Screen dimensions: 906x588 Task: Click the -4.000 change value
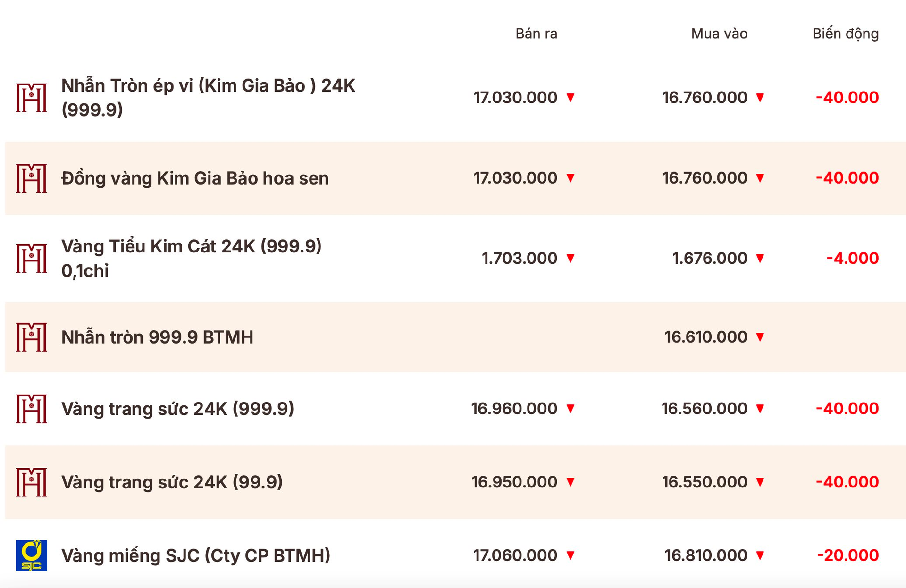point(852,258)
